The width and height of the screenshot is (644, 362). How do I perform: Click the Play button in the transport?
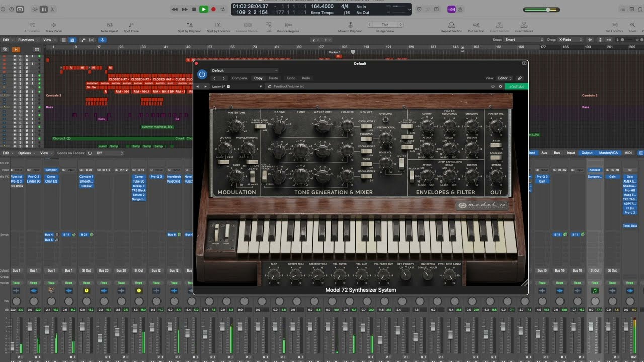click(x=203, y=9)
